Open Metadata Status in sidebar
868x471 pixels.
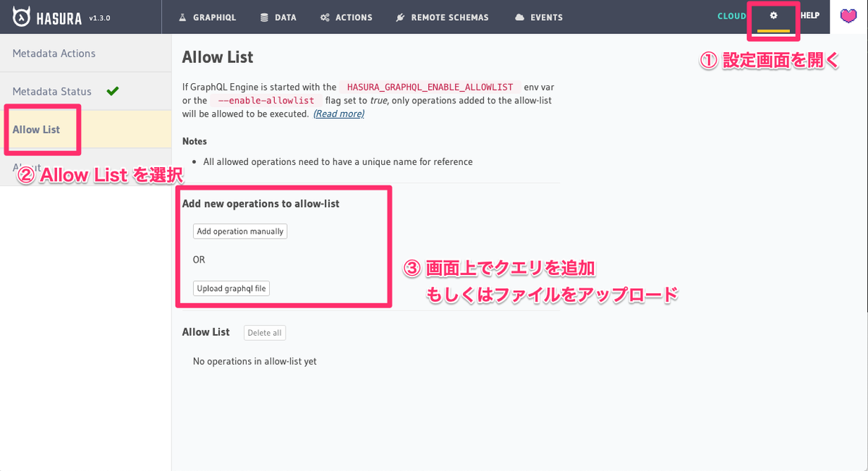click(85, 91)
